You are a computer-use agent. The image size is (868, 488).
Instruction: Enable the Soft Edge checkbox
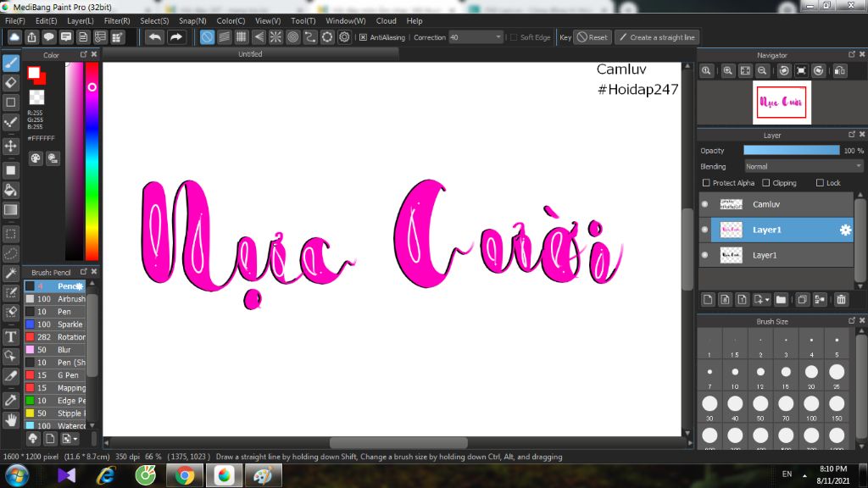click(x=514, y=37)
